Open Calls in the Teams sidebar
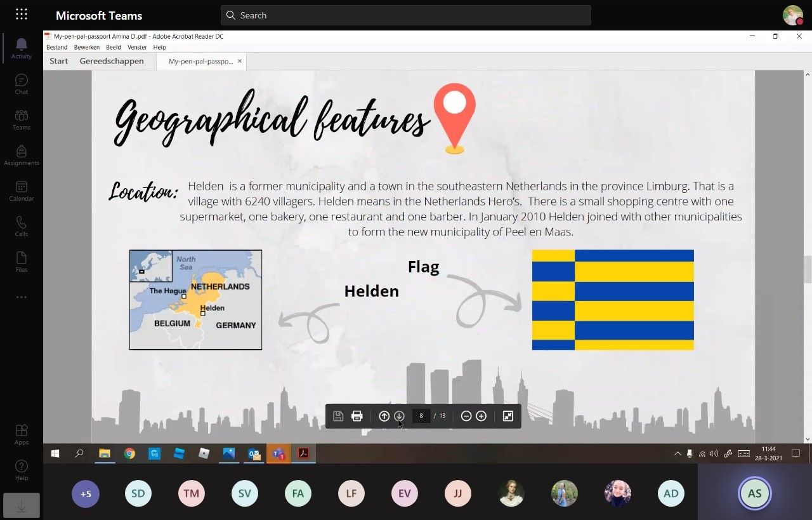Viewport: 812px width, 520px height. pyautogui.click(x=21, y=226)
